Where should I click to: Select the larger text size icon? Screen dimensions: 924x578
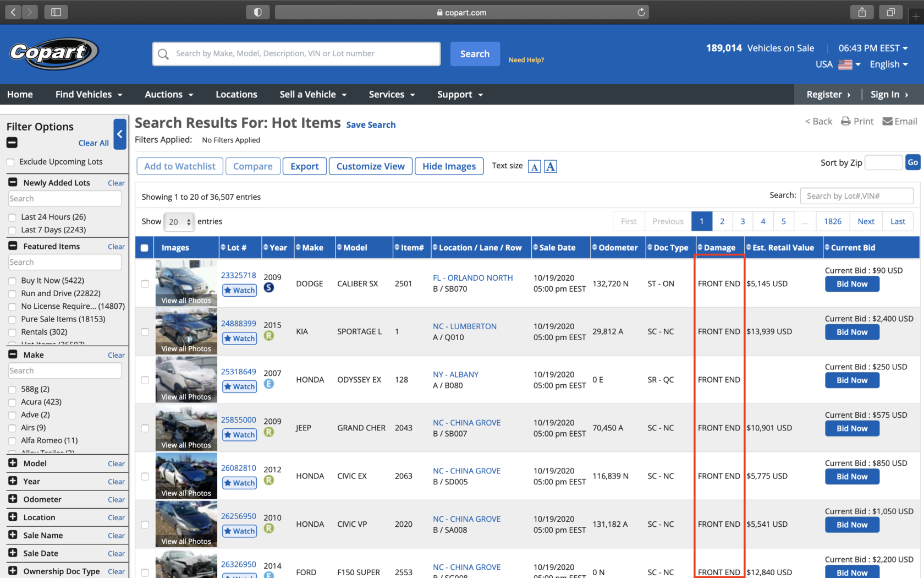(551, 166)
